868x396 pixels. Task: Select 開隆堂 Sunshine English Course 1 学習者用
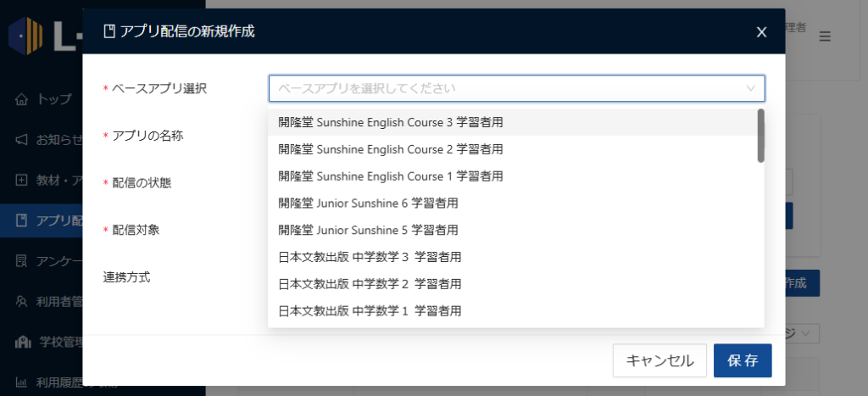click(x=513, y=176)
